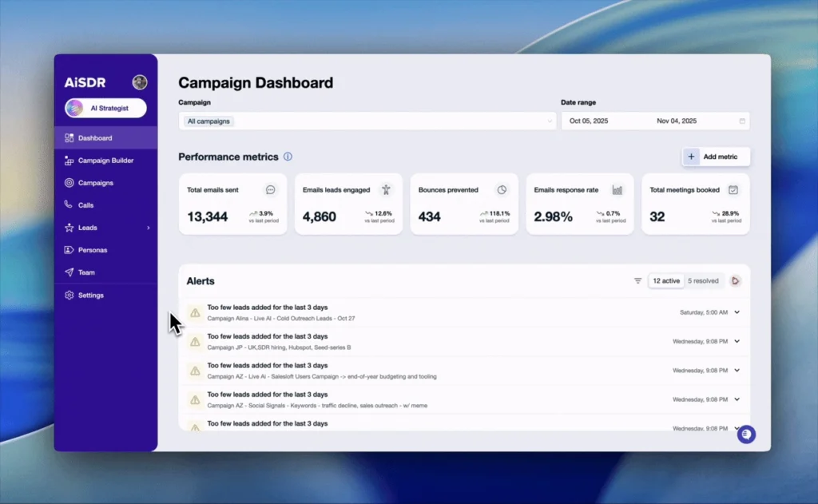
Task: Show the 5 resolved alerts
Action: point(703,281)
